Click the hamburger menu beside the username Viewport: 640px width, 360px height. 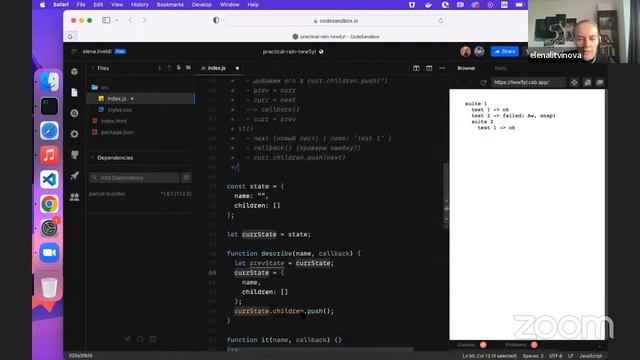click(74, 51)
